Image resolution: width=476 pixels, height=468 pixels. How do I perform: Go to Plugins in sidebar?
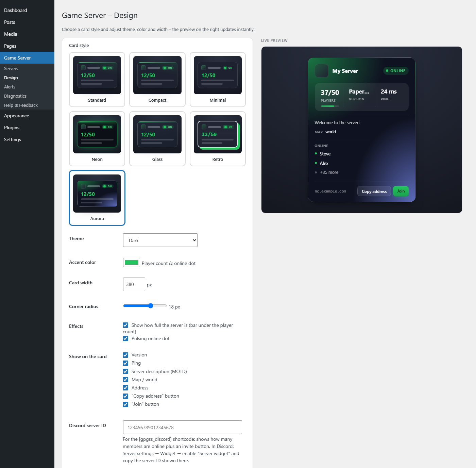click(x=27, y=128)
